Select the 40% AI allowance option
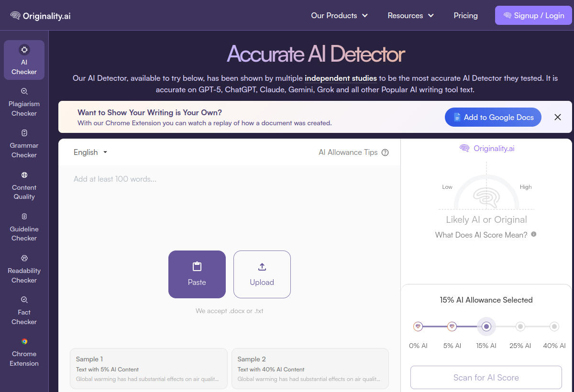574x392 pixels. (554, 327)
